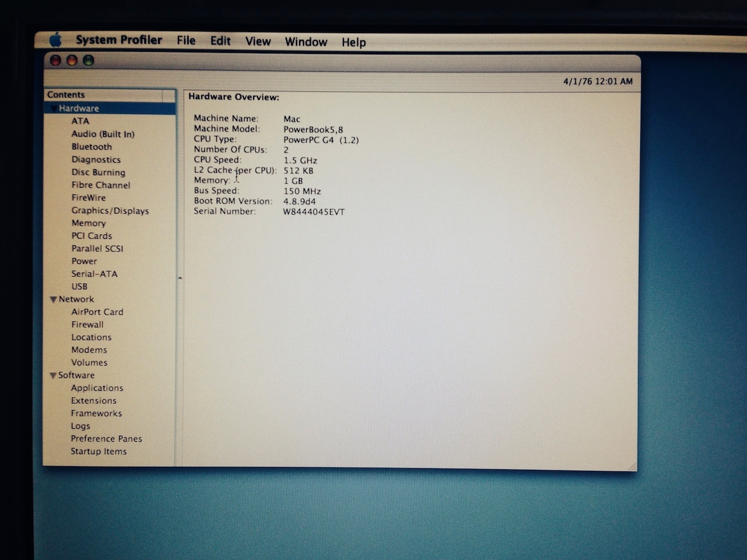Select AirPort Card entry
Image resolution: width=747 pixels, height=560 pixels.
click(97, 312)
